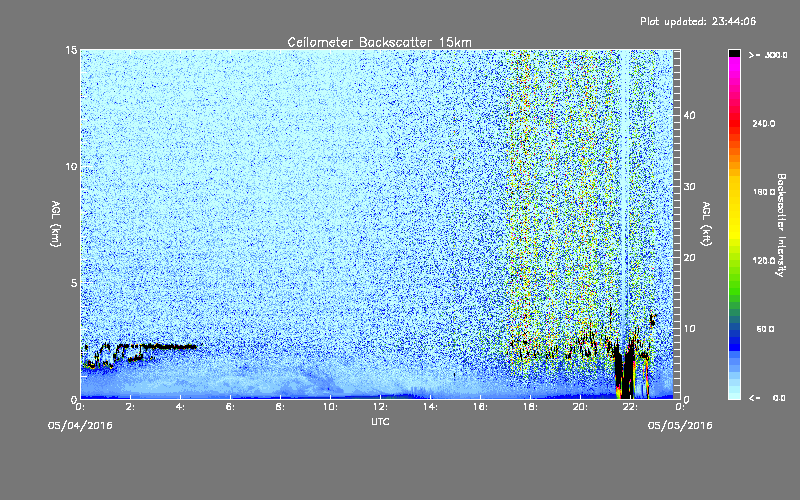The width and height of the screenshot is (800, 500).
Task: Click the end date 05/05/2016 label
Action: pos(680,426)
